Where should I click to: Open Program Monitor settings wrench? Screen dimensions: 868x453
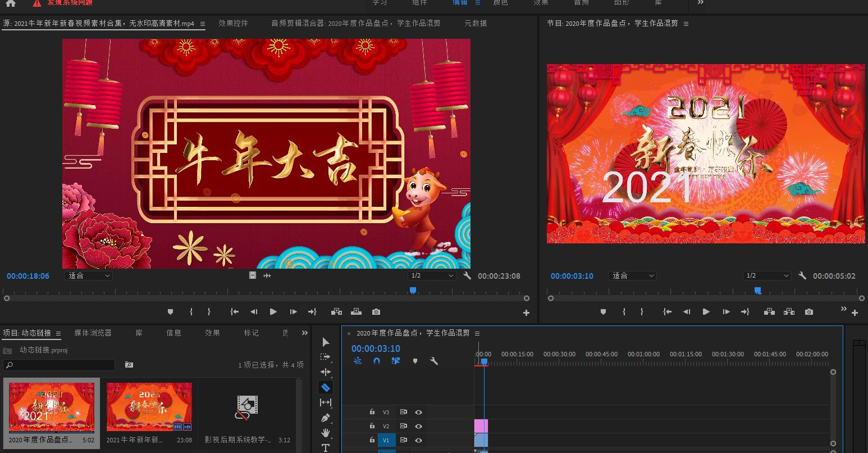coord(802,275)
